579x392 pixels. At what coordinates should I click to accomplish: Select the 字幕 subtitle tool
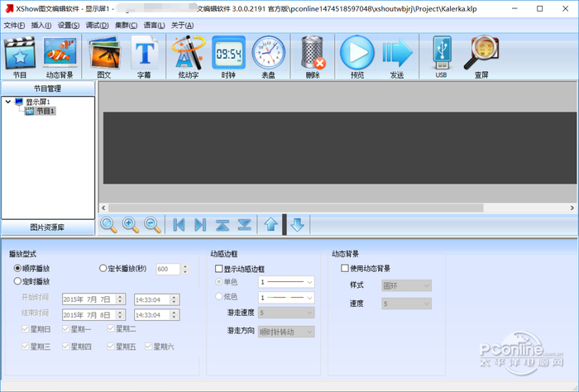[x=145, y=52]
